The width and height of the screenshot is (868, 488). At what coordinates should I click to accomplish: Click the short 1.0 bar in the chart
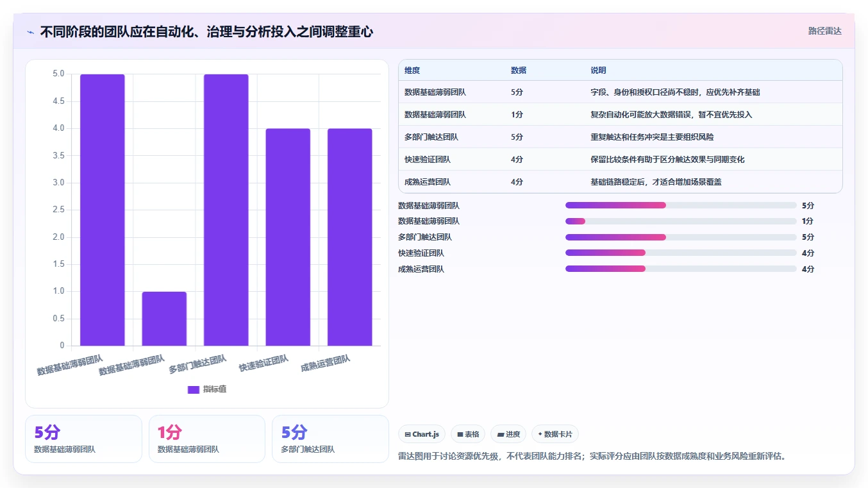tap(164, 319)
